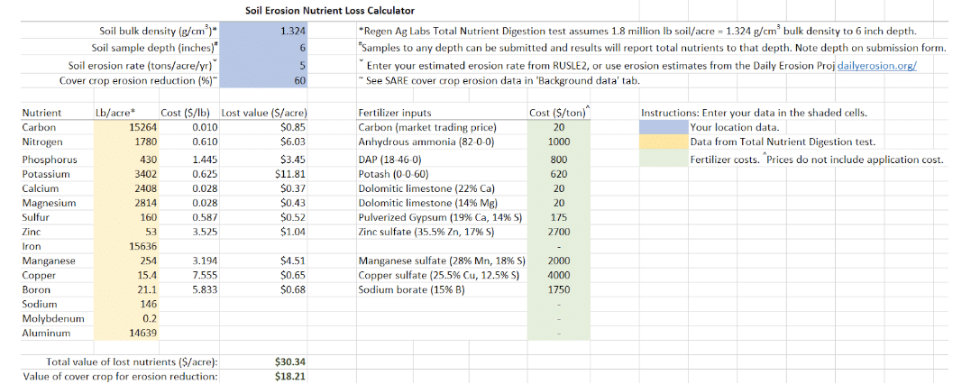
Task: Click the Nitrogen Lb/acre cell 1780
Action: coord(125,142)
